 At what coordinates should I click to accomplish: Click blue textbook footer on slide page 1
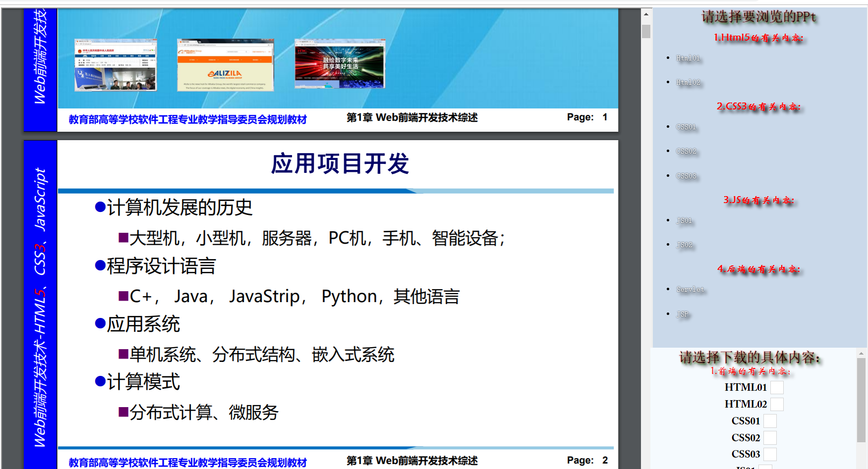point(187,119)
